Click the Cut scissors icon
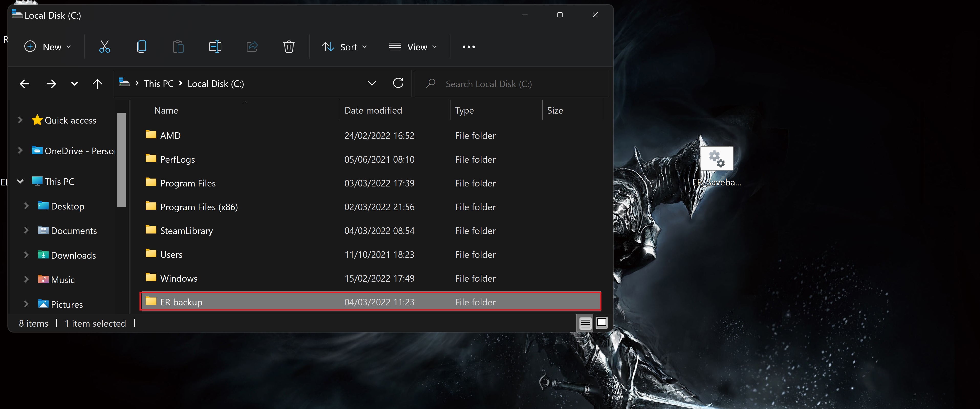 pos(104,47)
